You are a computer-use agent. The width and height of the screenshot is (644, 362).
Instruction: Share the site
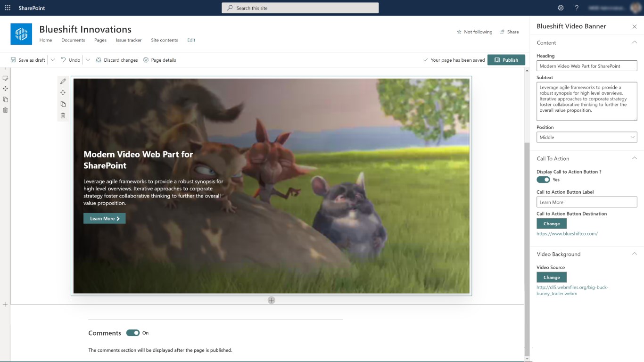(x=509, y=32)
